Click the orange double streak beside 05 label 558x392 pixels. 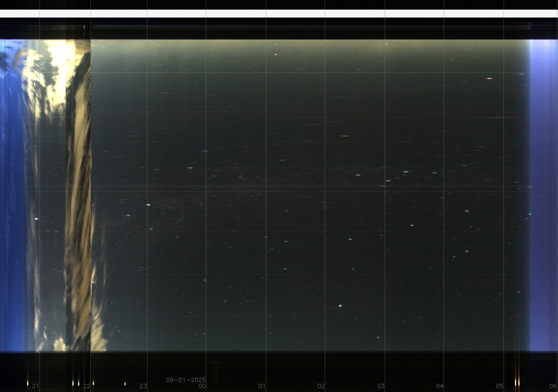coord(517,383)
